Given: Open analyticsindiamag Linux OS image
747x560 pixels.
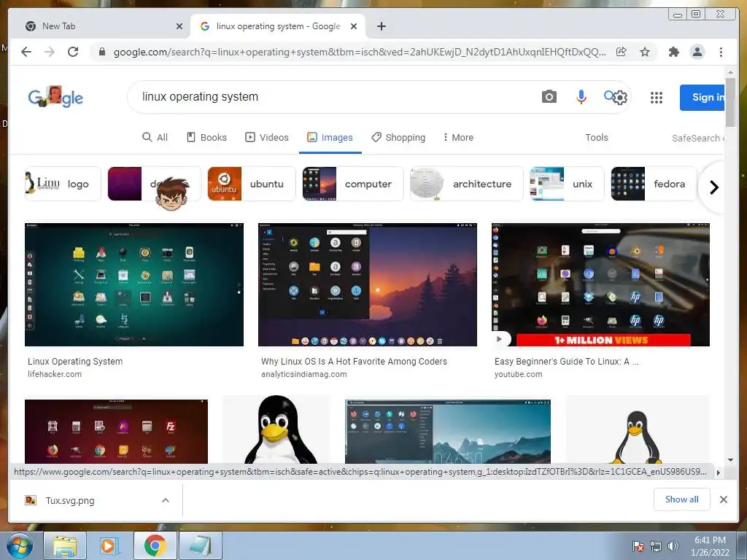Looking at the screenshot, I should click(368, 284).
